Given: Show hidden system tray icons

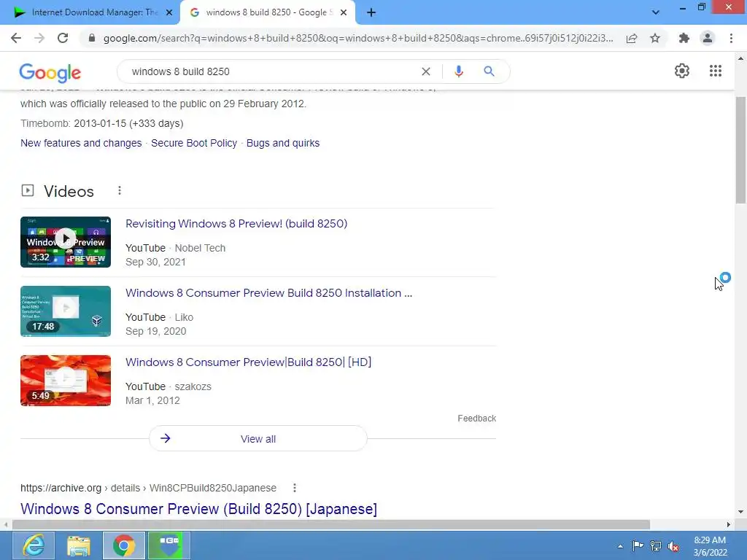Looking at the screenshot, I should (620, 546).
